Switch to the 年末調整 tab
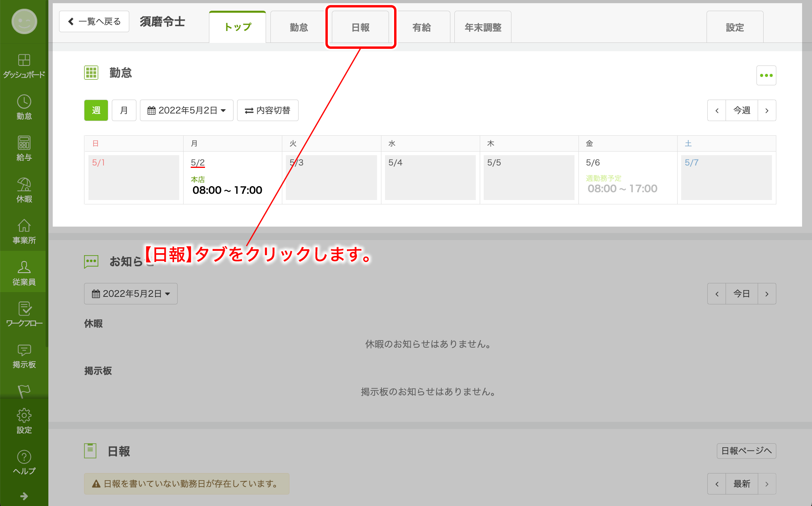 [x=483, y=27]
